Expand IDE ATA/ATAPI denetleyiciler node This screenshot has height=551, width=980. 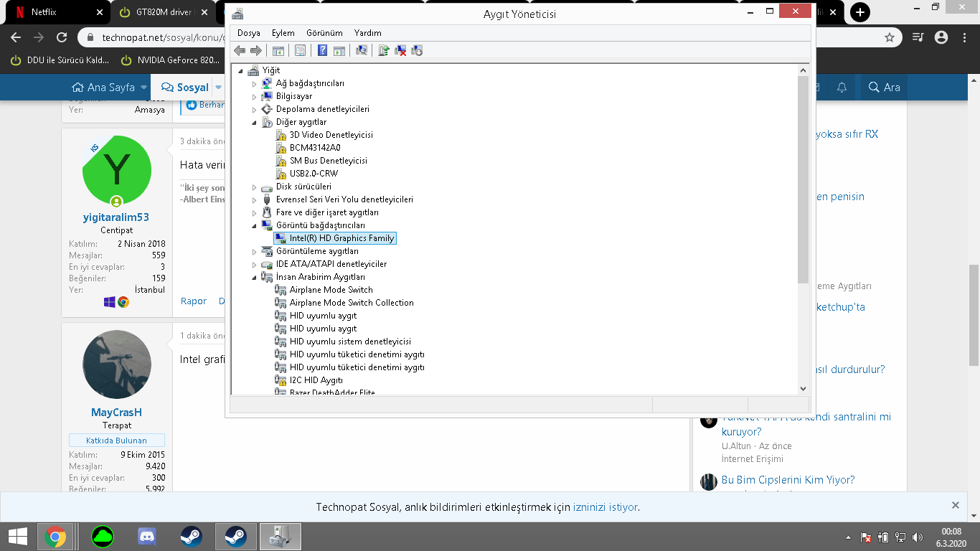[x=254, y=264]
